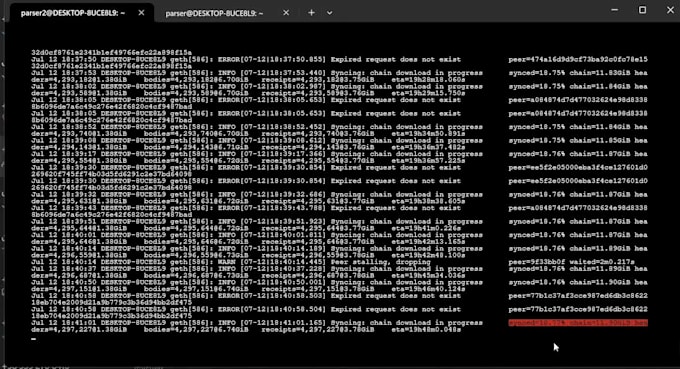This screenshot has width=680, height=369.
Task: Click the 'Jul 12 18:39:08' timestamp
Action: pos(64,140)
